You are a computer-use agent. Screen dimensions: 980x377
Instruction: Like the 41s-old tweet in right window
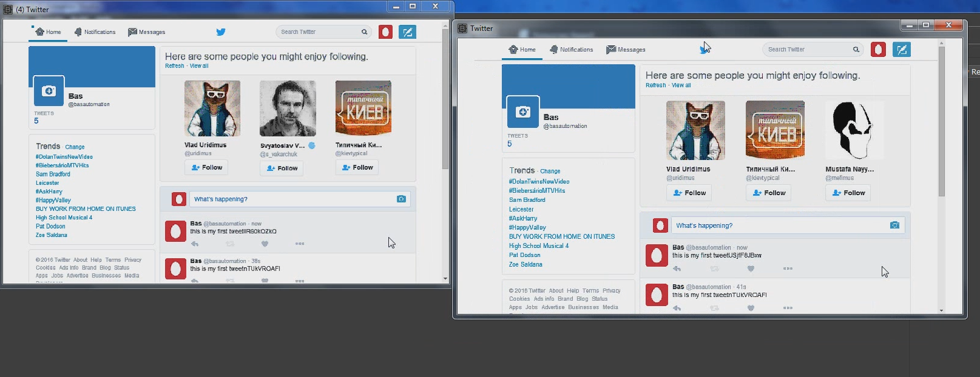click(x=751, y=308)
